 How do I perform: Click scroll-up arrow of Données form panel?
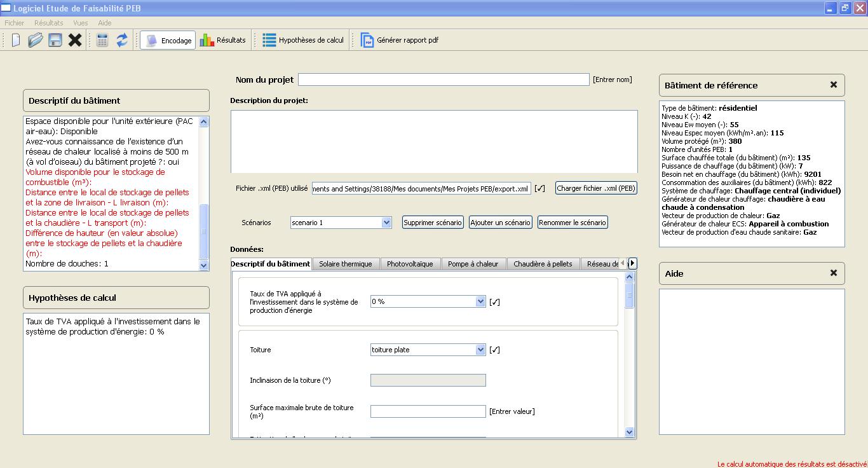click(x=630, y=277)
